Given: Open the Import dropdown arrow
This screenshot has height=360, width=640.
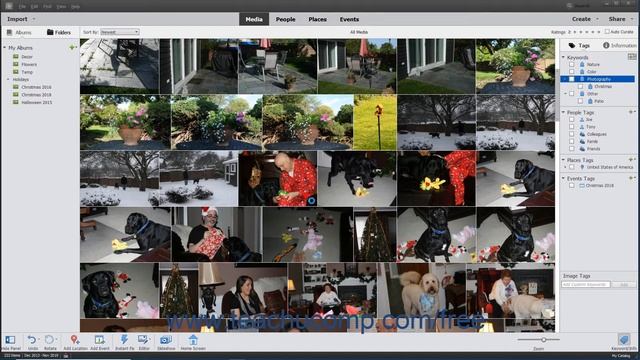Looking at the screenshot, I should [x=34, y=19].
